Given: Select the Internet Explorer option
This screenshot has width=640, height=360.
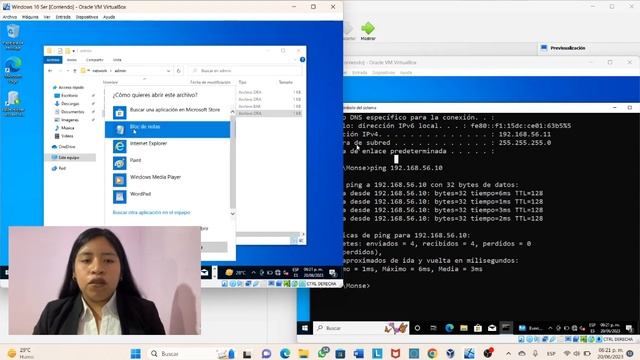Looking at the screenshot, I should [x=167, y=146].
